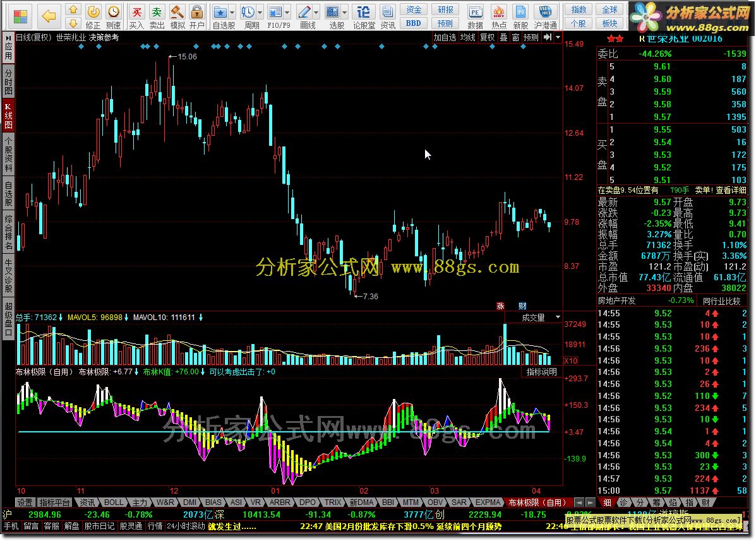Click the 数据 PE data icon
This screenshot has width=756, height=541.
click(x=476, y=16)
